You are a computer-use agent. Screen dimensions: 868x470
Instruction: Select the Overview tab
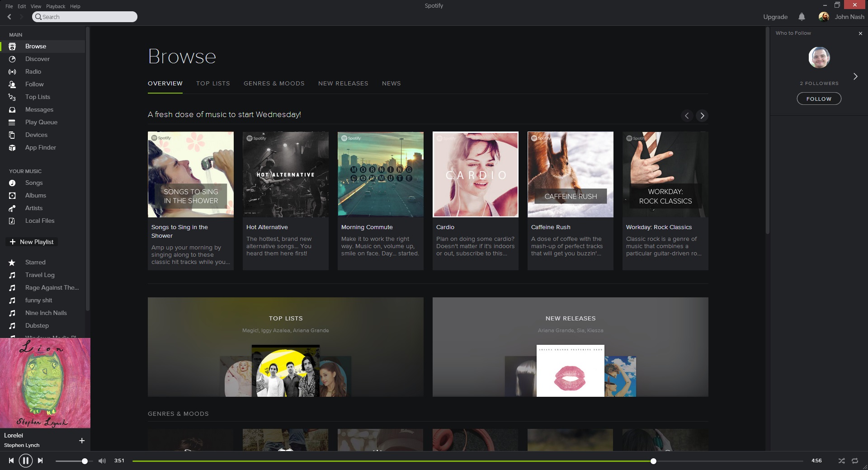[x=165, y=84]
